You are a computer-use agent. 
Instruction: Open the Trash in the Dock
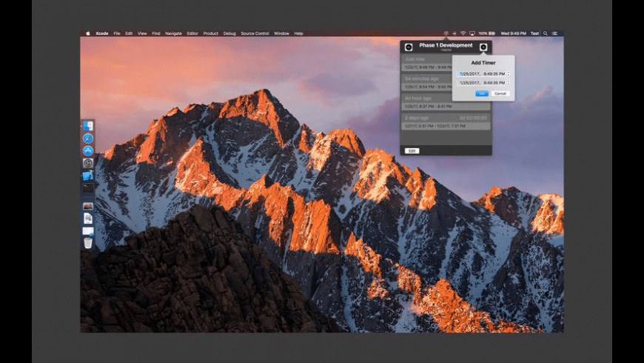(x=88, y=243)
